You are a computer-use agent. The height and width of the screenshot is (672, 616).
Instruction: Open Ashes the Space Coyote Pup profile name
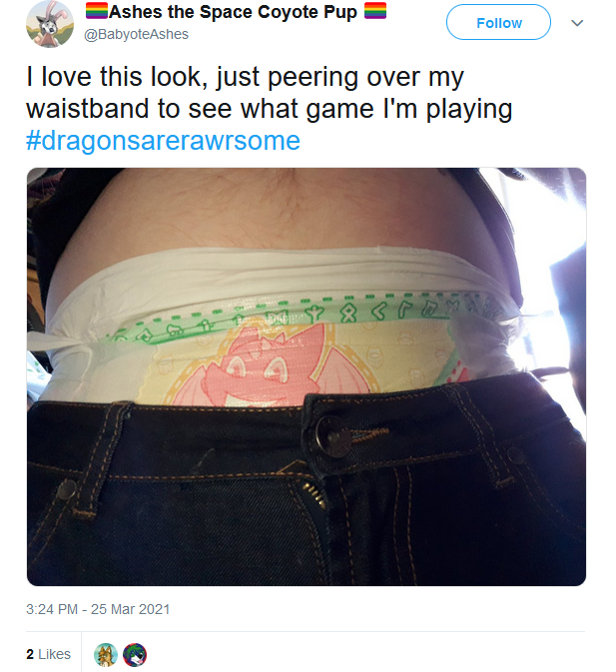click(233, 12)
